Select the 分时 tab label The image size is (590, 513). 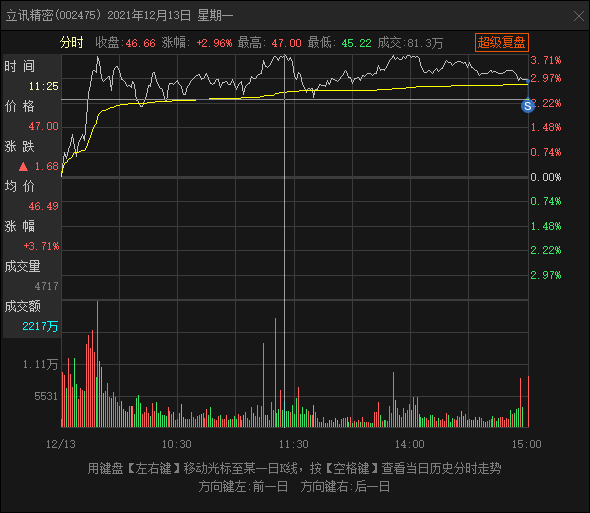tap(71, 43)
